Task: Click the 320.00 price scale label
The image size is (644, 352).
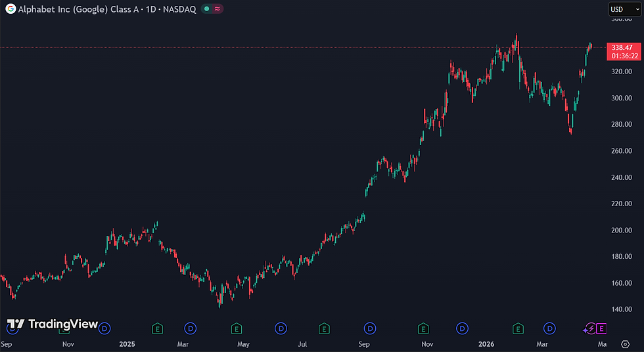Action: click(622, 72)
